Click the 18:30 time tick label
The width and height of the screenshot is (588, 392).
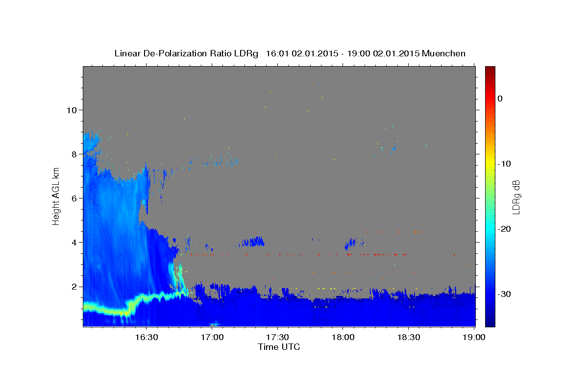[x=408, y=338]
